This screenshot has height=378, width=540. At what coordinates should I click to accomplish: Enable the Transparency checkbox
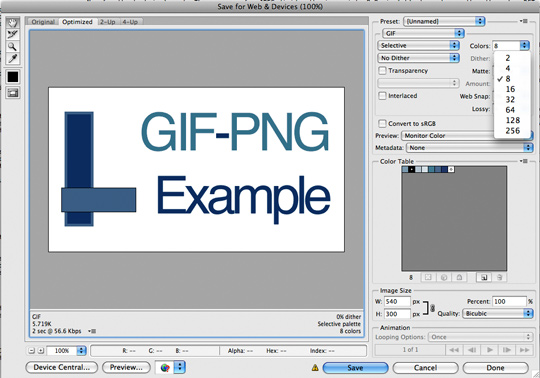(x=382, y=71)
